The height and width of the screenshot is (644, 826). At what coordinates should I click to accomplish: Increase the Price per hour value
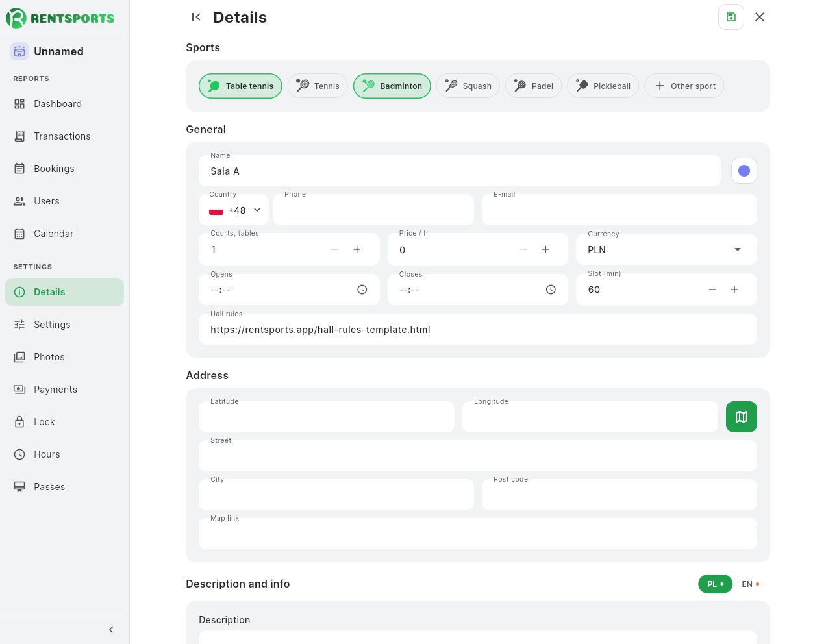click(545, 249)
